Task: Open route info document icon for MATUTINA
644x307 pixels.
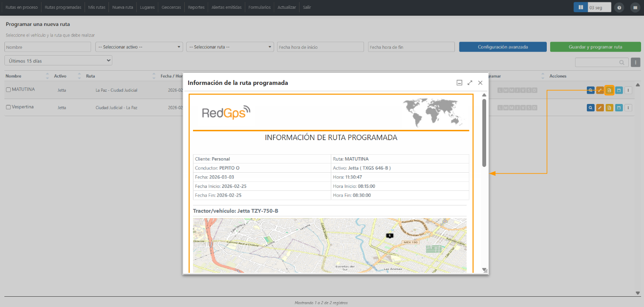Action: [609, 90]
